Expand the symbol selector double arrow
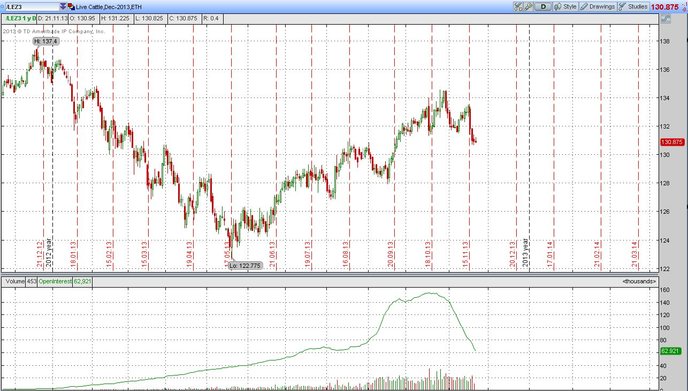 63,7
